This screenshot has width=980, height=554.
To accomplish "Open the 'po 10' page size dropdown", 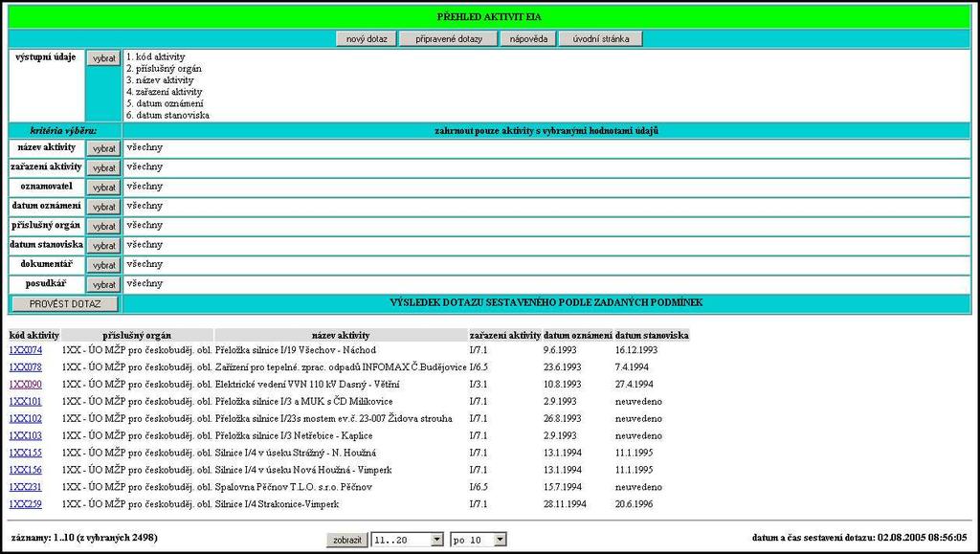I will [x=479, y=540].
